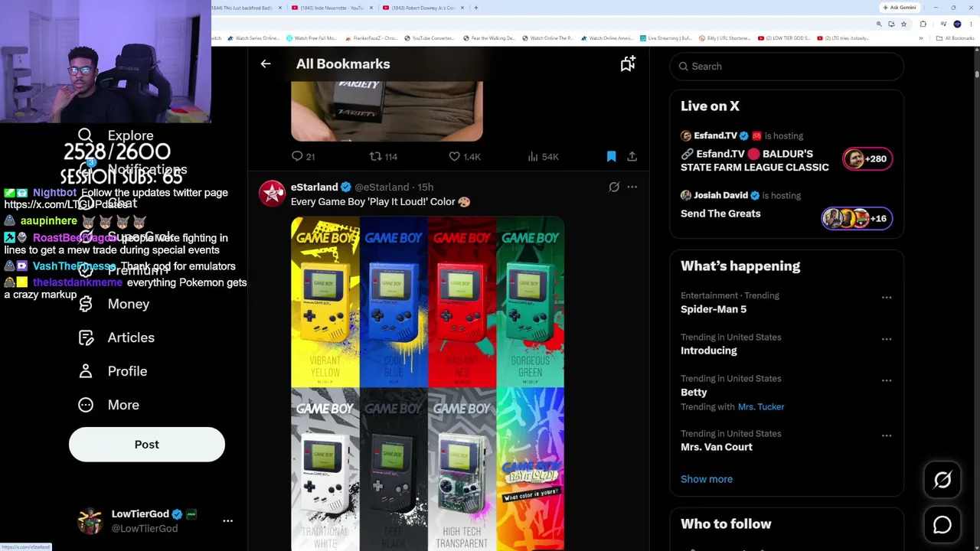
Task: Open the Send The Greats live space
Action: tap(720, 214)
